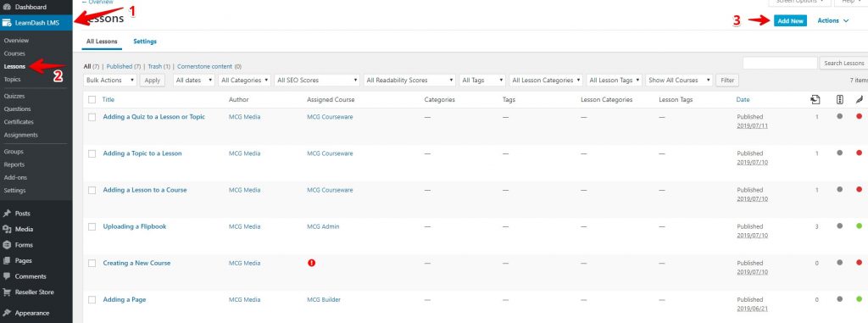Click green readability dot for Adding a Page row
Viewport: 868px width, 323px height.
pyautogui.click(x=860, y=299)
